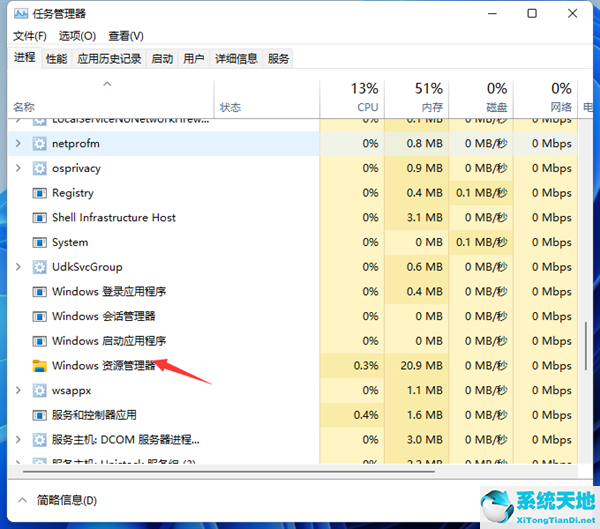600x529 pixels.
Task: Open the 查看(V) menu
Action: point(126,36)
